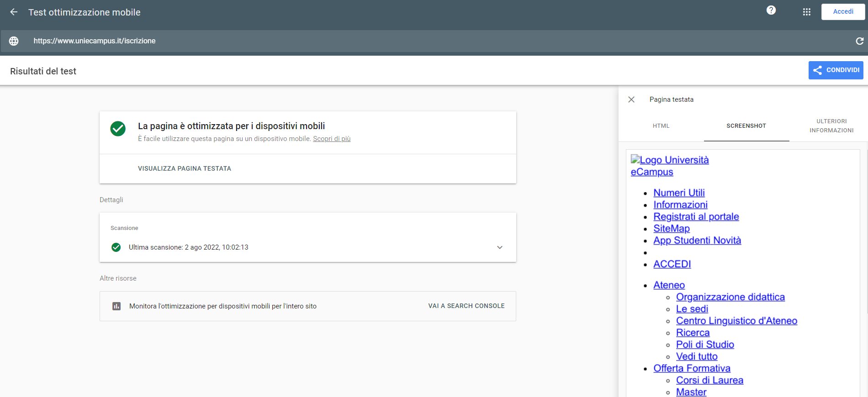The width and height of the screenshot is (868, 397).
Task: Click Vai a Search Console
Action: pyautogui.click(x=466, y=306)
